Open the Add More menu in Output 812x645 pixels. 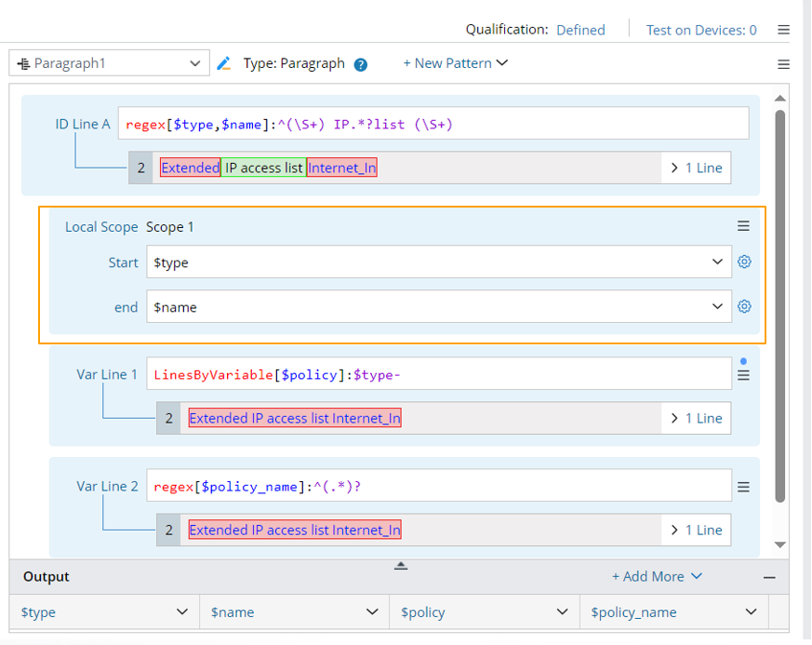pyautogui.click(x=657, y=577)
